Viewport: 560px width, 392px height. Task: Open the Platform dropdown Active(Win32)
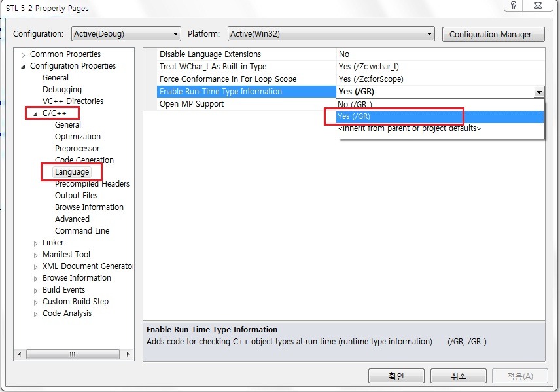pyautogui.click(x=331, y=34)
